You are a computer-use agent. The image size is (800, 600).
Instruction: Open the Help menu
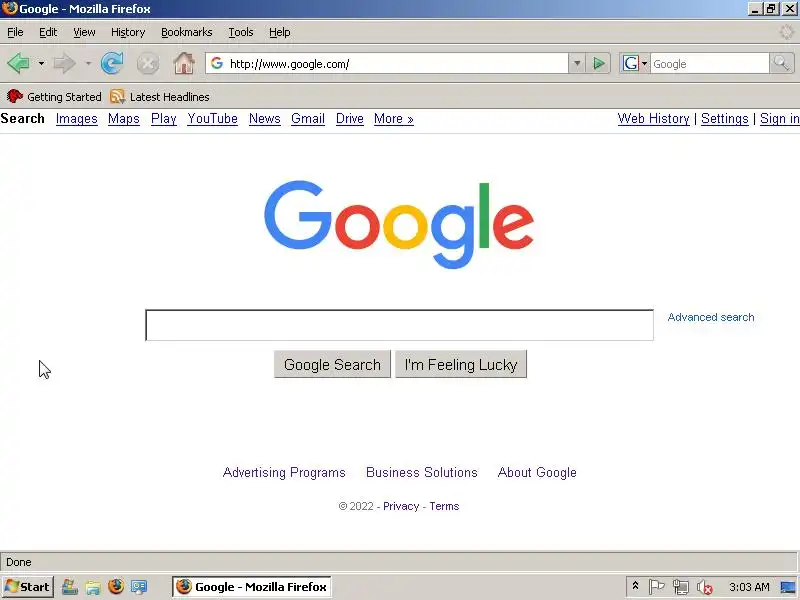[x=280, y=32]
